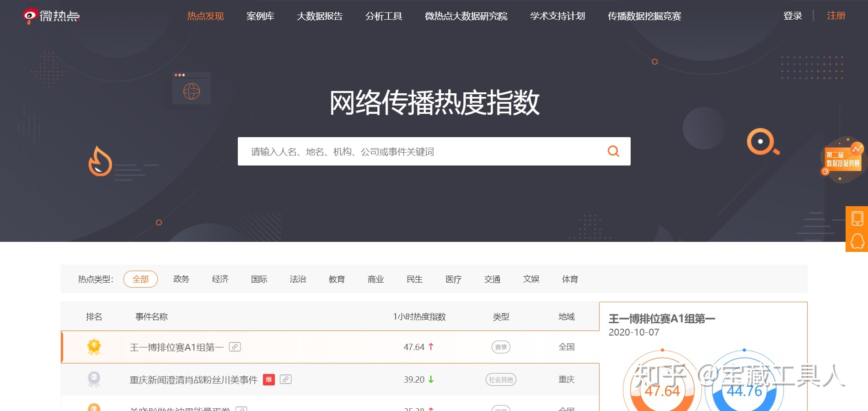Click the 47.64 heat index value in table

414,347
